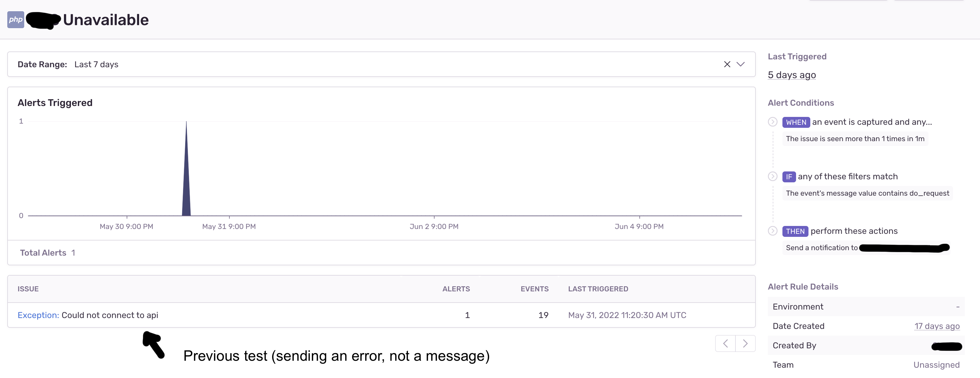Image resolution: width=980 pixels, height=378 pixels.
Task: Click the WHEN condition badge
Action: (796, 122)
